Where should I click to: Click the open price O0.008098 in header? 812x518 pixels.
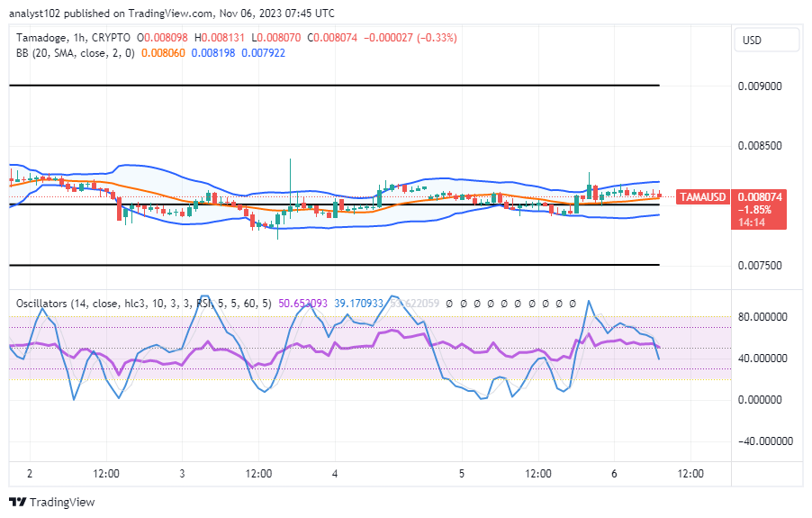click(162, 38)
